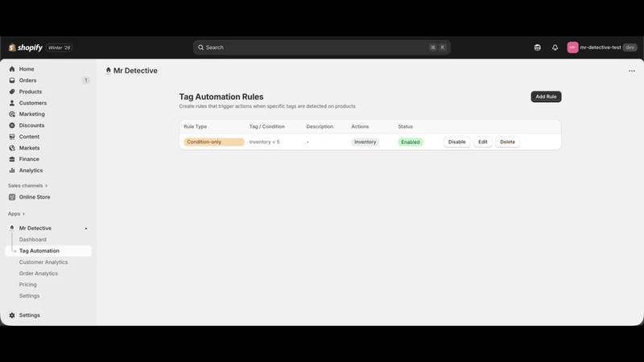Click the Description column header
The height and width of the screenshot is (362, 644).
pos(320,126)
